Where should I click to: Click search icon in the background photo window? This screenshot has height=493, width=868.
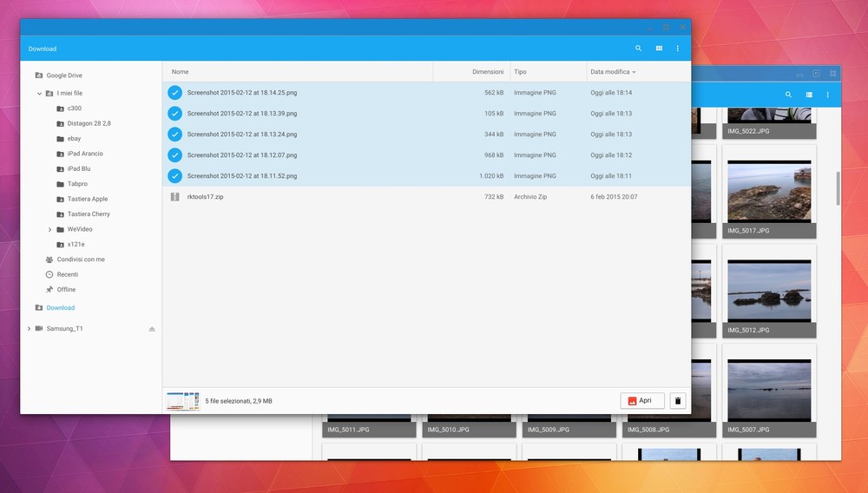[788, 95]
